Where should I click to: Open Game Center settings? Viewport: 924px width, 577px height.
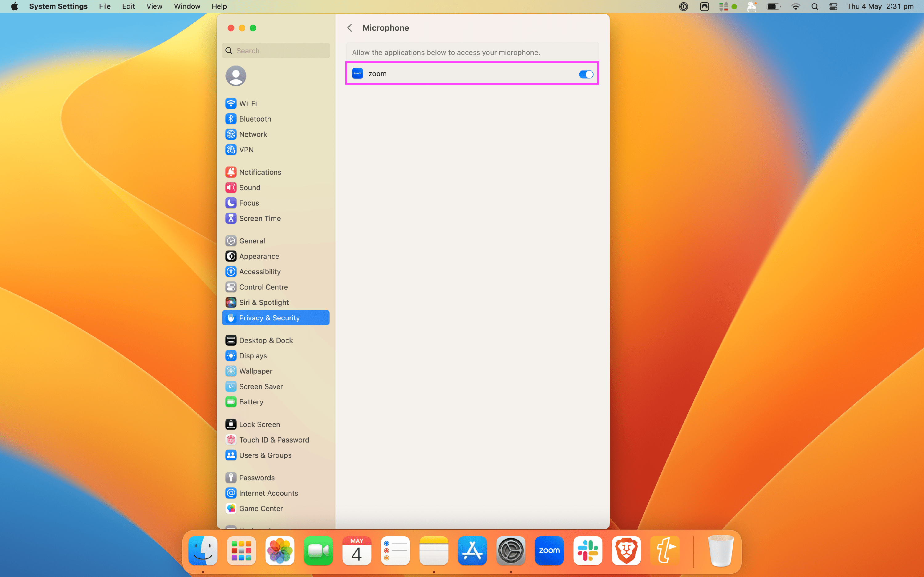(x=261, y=509)
